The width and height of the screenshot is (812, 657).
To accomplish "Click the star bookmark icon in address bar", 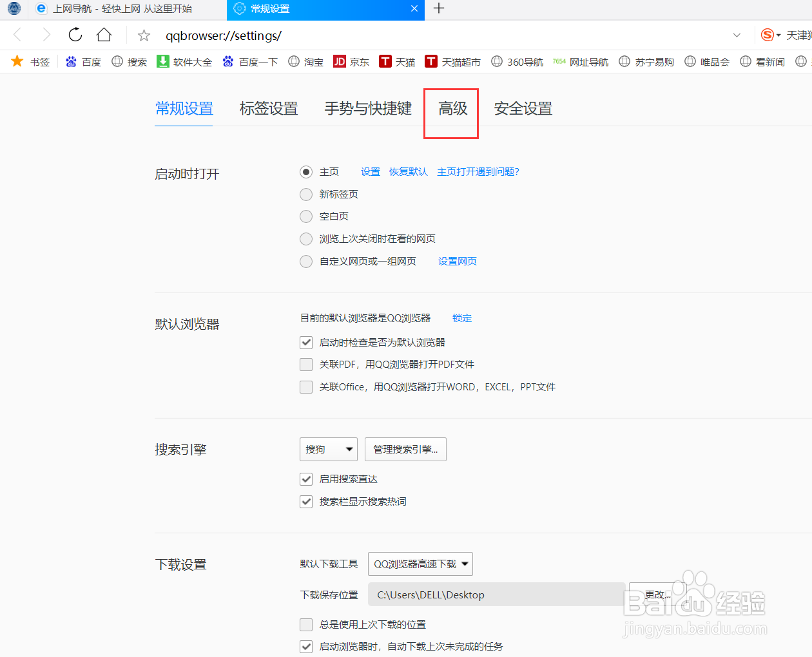I will 143,35.
